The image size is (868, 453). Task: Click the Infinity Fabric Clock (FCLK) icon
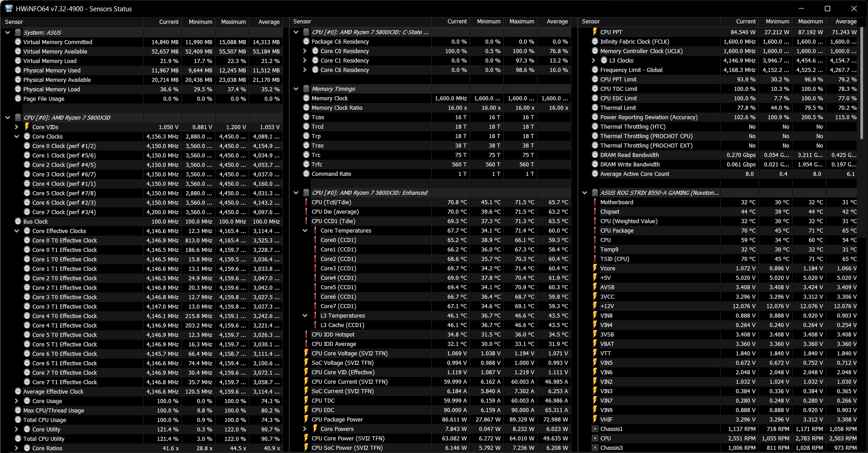click(595, 41)
